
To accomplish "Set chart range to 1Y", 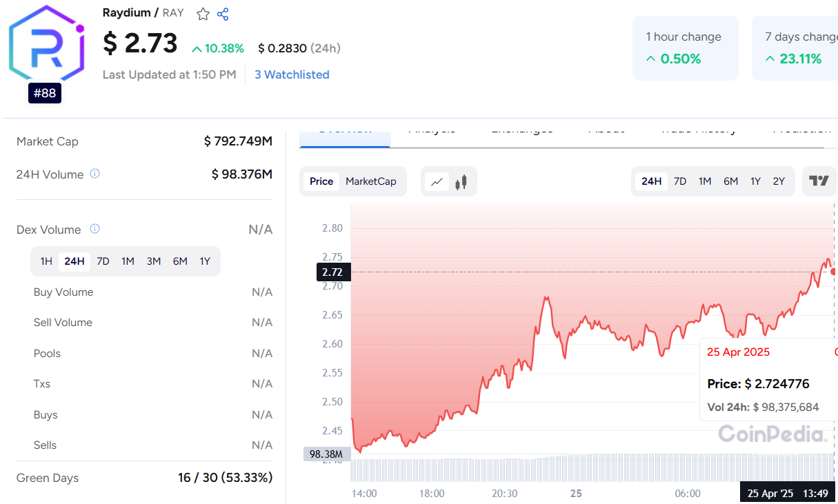I will [x=755, y=181].
